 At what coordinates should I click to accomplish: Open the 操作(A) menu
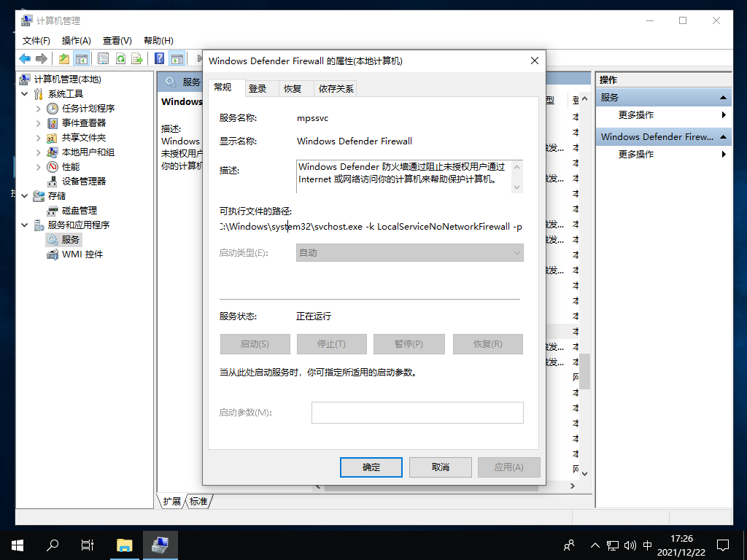pos(77,40)
